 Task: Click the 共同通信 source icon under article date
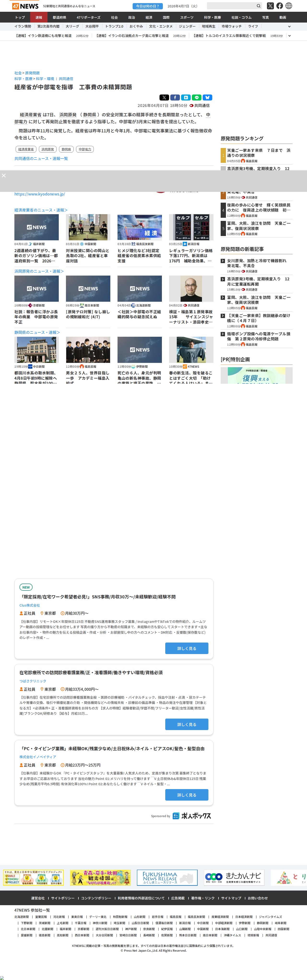[191, 106]
